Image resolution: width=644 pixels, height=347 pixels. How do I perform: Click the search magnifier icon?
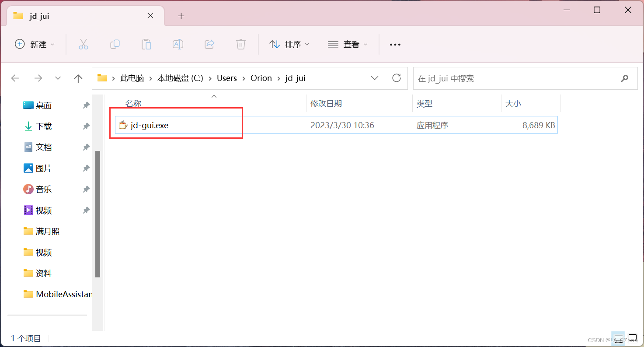pyautogui.click(x=625, y=79)
